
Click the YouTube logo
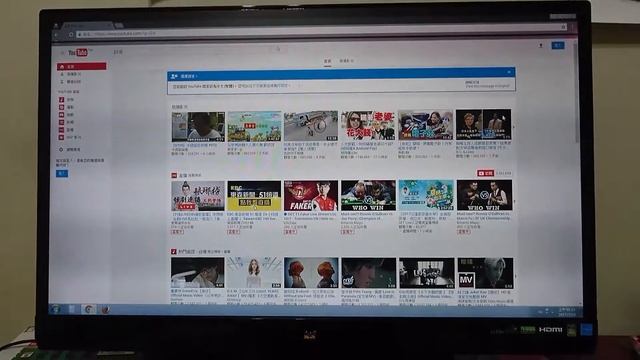[78, 52]
